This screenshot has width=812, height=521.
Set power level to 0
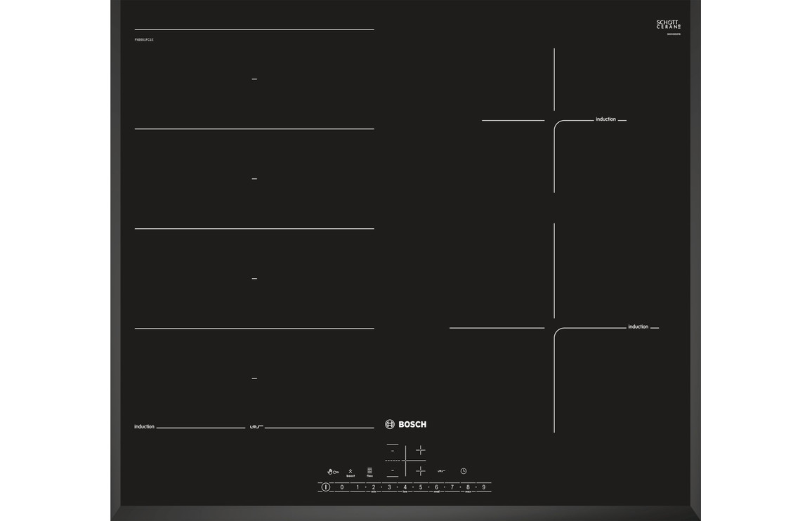342,487
